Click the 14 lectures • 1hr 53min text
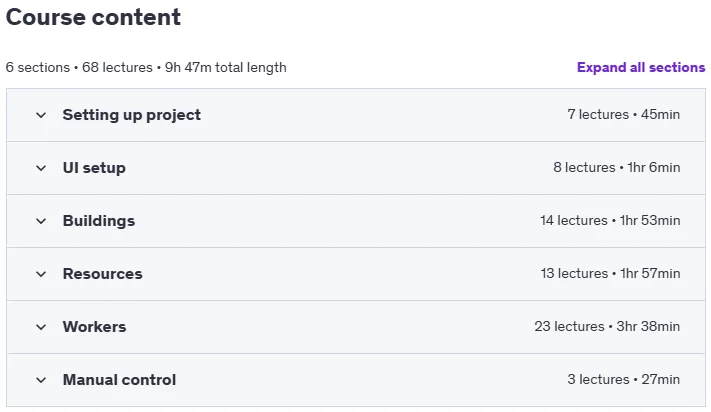Image resolution: width=711 pixels, height=412 pixels. 610,221
